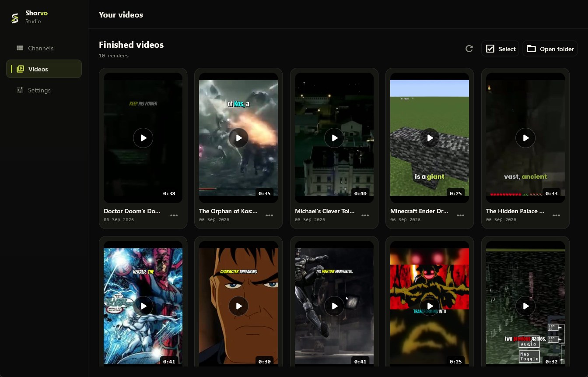This screenshot has width=588, height=377.
Task: Open the Channels section in sidebar
Action: [x=44, y=48]
